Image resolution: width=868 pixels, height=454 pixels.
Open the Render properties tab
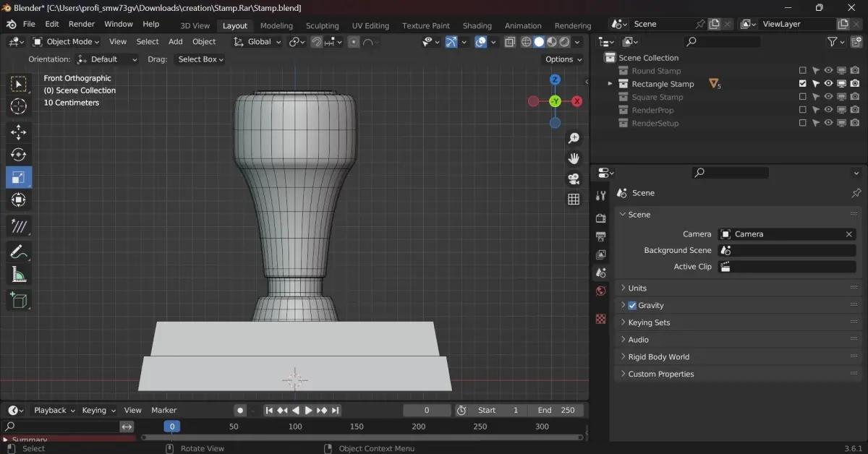click(600, 218)
